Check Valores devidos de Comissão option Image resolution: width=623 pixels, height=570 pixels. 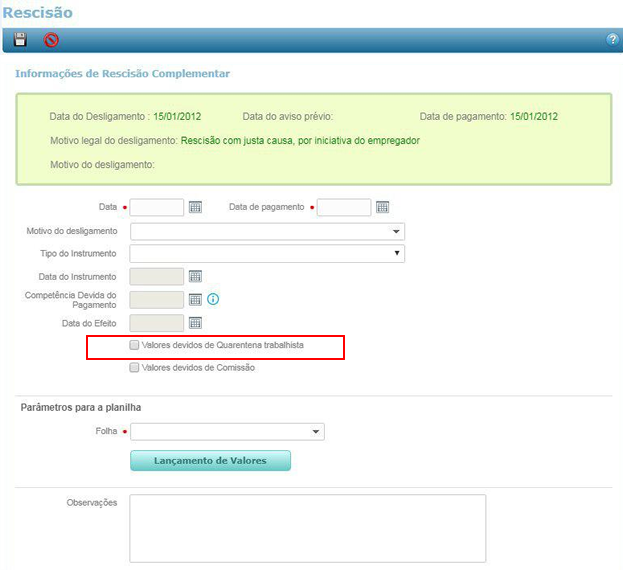point(135,368)
